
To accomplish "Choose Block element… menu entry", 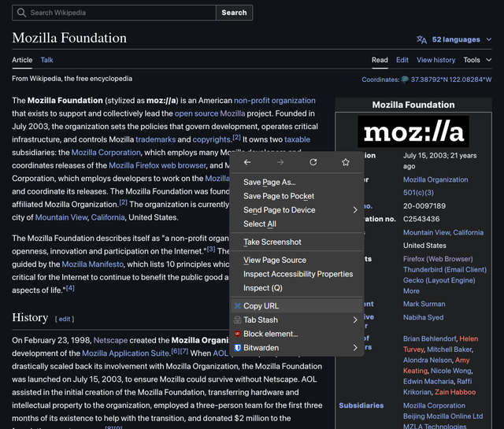I will tap(297, 334).
